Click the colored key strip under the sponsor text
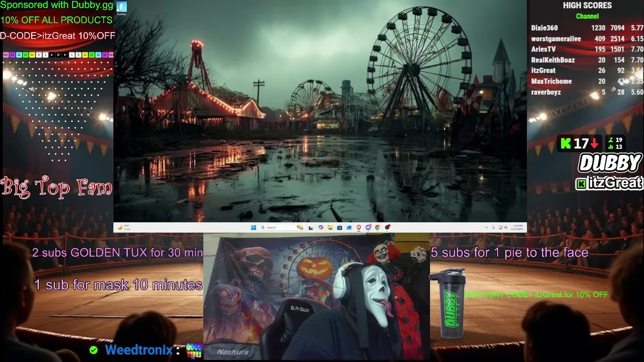 [x=58, y=55]
